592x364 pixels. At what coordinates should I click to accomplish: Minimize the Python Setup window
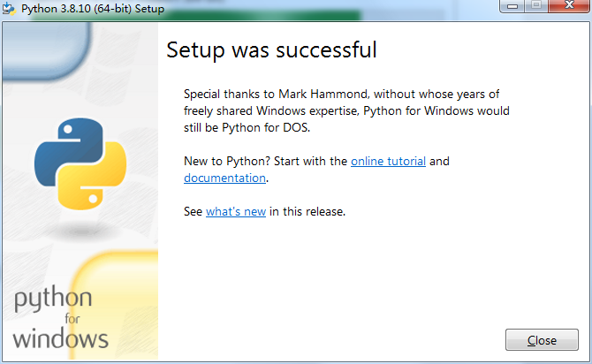coord(513,7)
